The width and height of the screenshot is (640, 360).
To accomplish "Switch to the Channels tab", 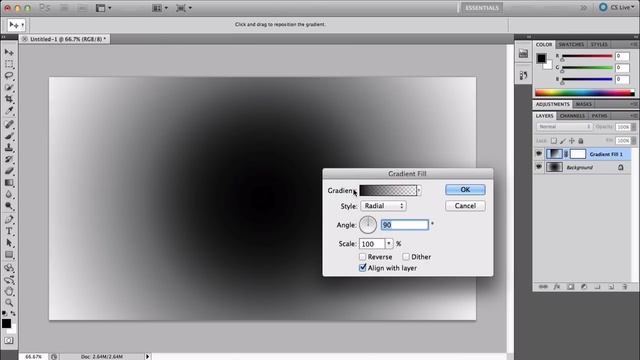I will tap(572, 116).
